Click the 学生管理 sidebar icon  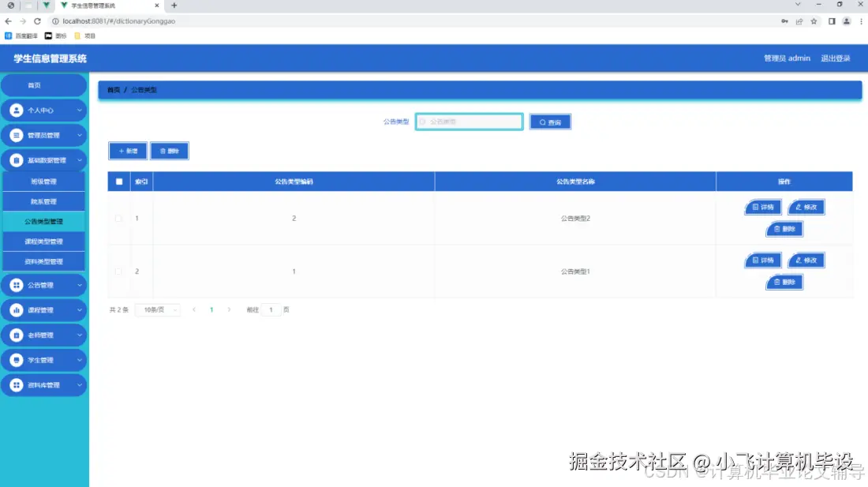pyautogui.click(x=16, y=360)
